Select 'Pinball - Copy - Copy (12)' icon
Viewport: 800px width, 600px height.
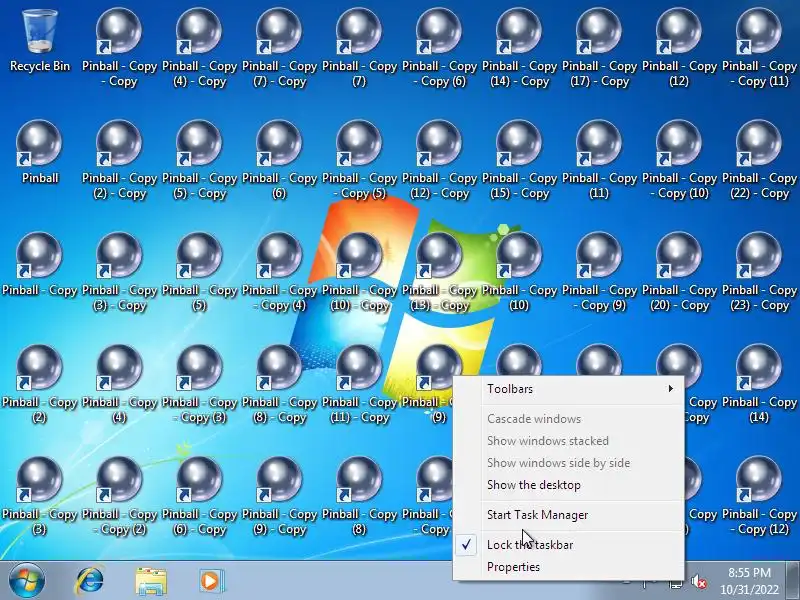pyautogui.click(x=760, y=496)
